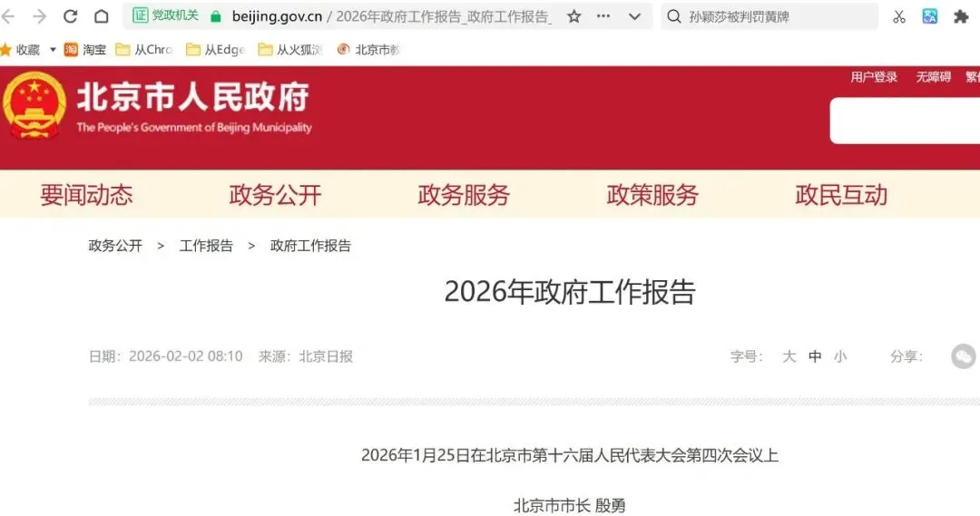Click the line 2026年1月25日在北京市第十六届人民代表大会第四次会议上

(570, 454)
